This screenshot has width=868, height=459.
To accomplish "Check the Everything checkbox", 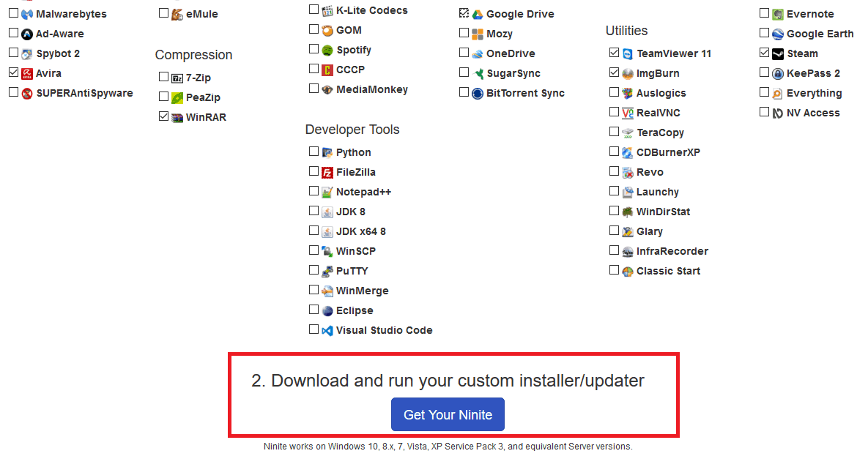I will [x=765, y=92].
